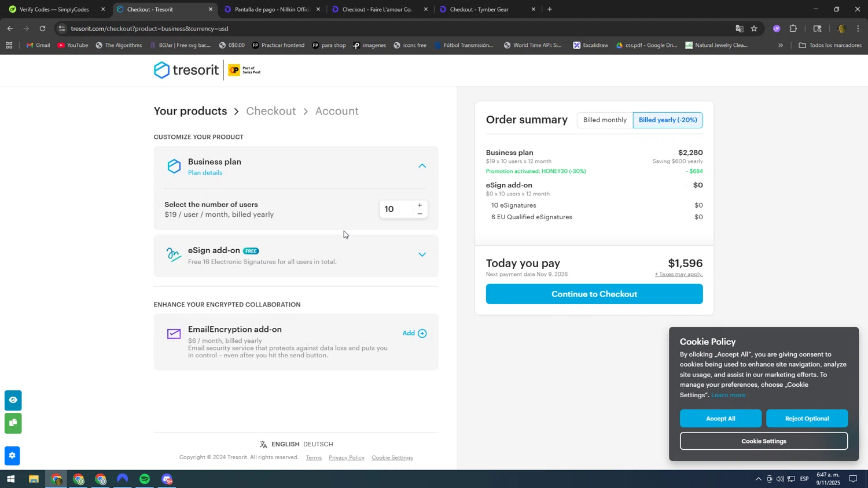Click Continue to Checkout button
The height and width of the screenshot is (488, 868).
594,294
